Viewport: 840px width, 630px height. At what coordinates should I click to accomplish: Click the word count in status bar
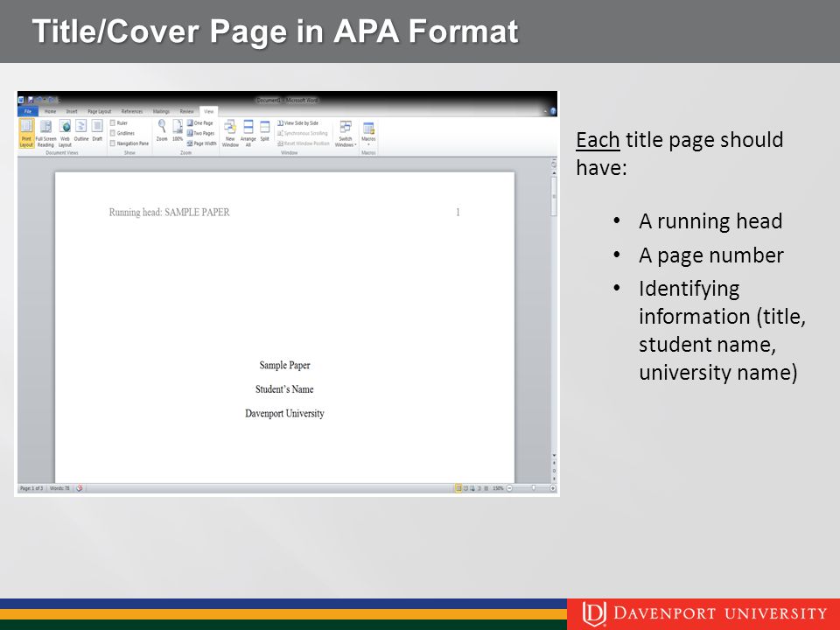pyautogui.click(x=59, y=488)
